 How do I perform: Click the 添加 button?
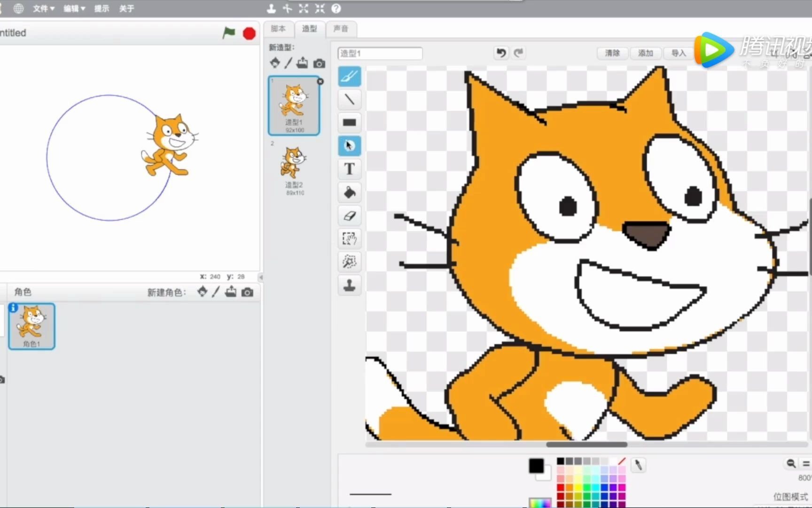pyautogui.click(x=646, y=53)
